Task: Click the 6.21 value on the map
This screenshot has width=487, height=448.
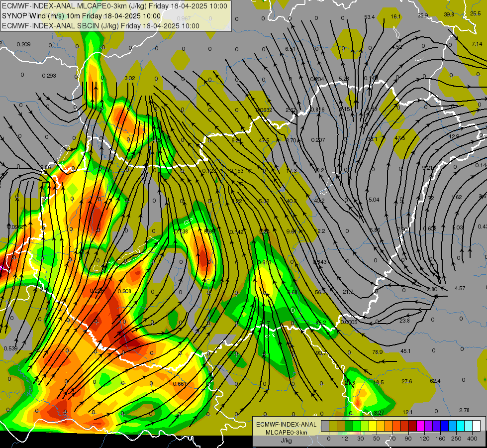Action: (236, 140)
